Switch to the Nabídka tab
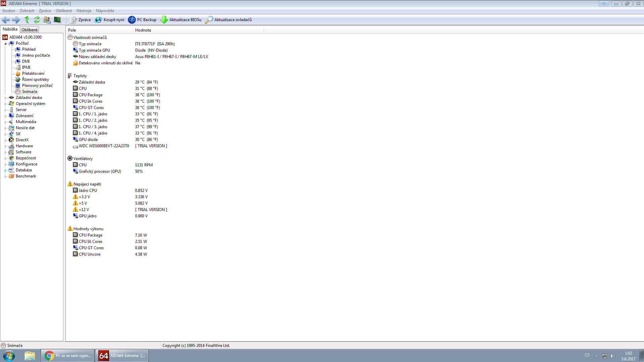 [x=10, y=29]
